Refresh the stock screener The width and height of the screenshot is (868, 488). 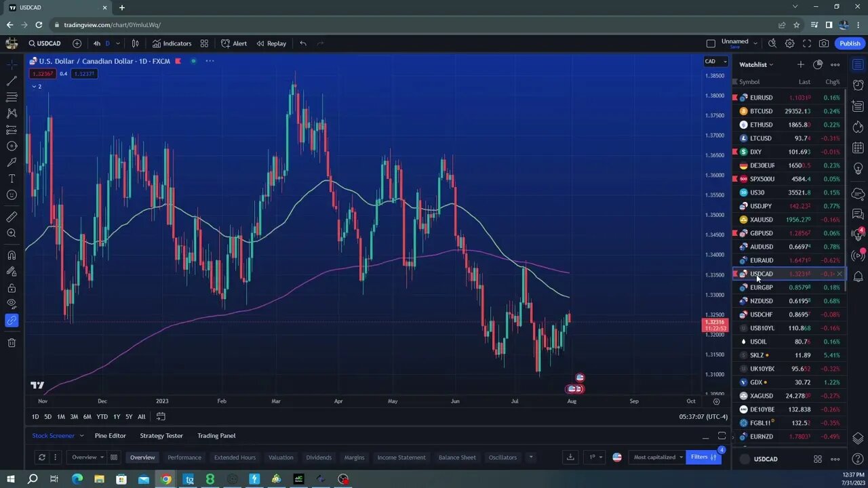[x=41, y=457]
